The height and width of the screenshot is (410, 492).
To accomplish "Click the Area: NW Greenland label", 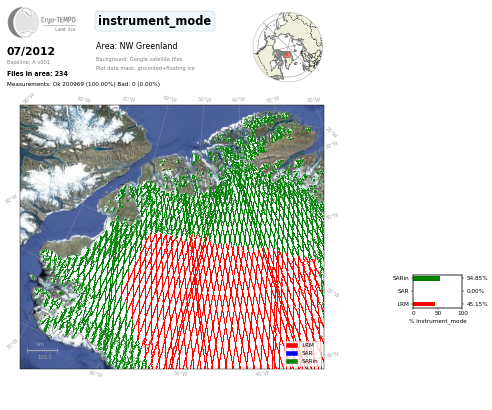I will pos(136,46).
